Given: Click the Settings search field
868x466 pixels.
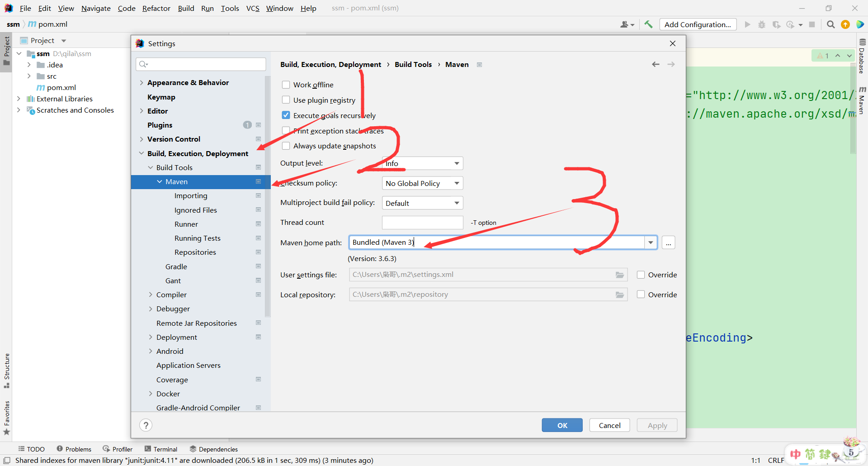Looking at the screenshot, I should click(x=200, y=64).
